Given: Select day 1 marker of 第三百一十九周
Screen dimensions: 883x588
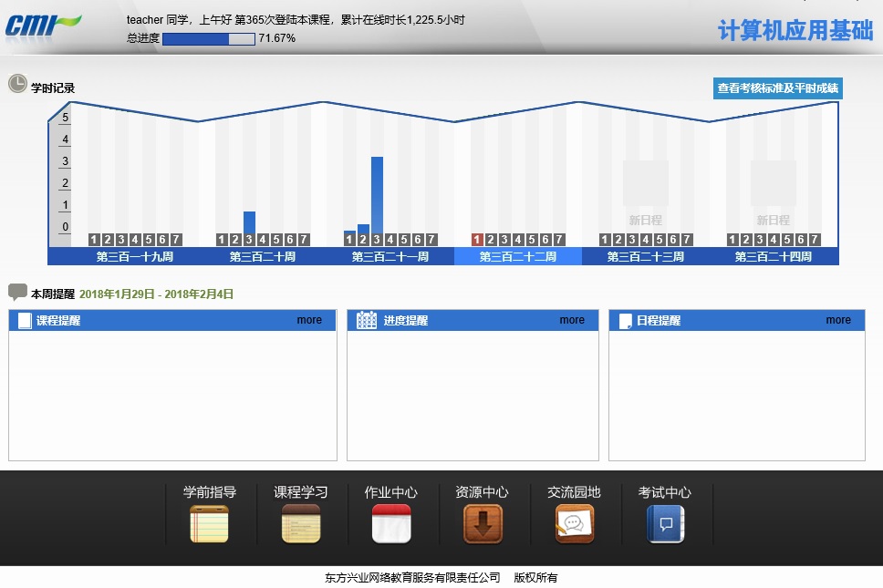Looking at the screenshot, I should tap(94, 240).
